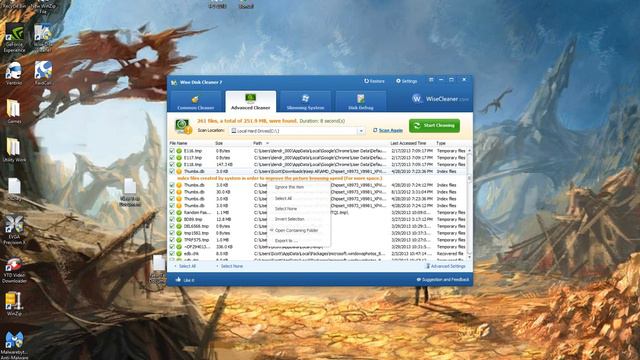Click the green status icon for E116.tmp

(179, 151)
